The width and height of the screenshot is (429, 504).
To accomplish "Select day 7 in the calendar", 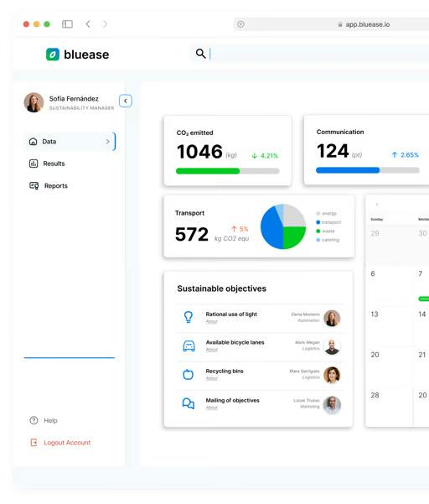I will (420, 273).
